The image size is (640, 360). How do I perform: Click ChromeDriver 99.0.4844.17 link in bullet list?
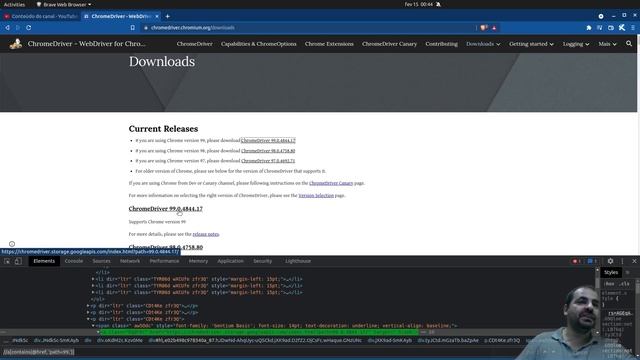268,140
